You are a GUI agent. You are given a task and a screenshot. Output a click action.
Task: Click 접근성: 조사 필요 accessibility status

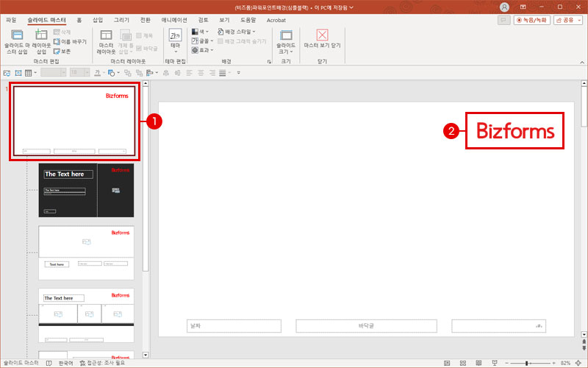pos(102,363)
